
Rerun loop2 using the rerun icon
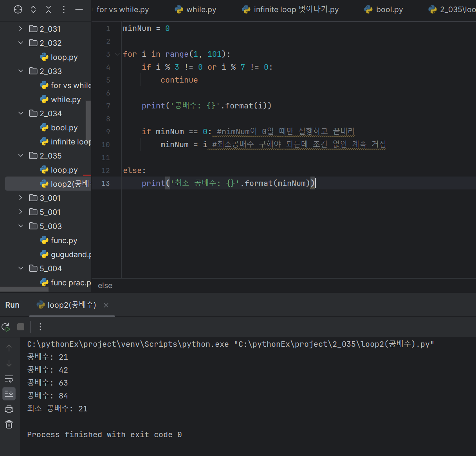pyautogui.click(x=6, y=327)
